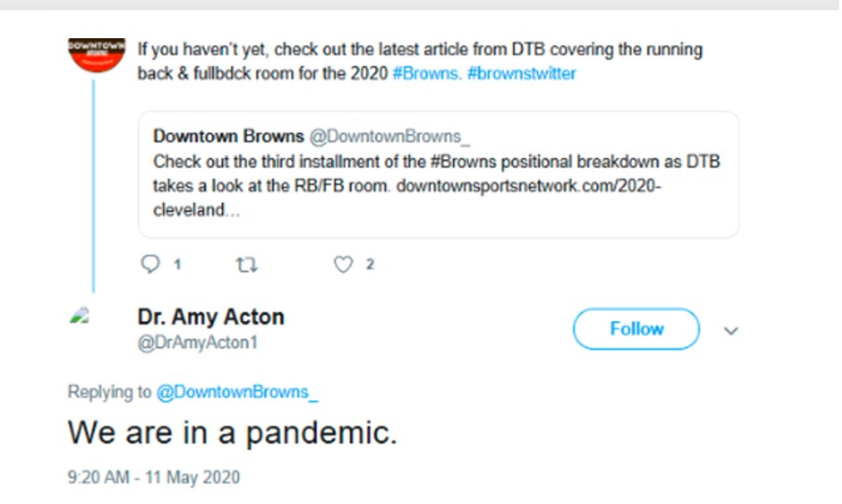842x504 pixels.
Task: Open the Downtown Browns profile avatar
Action: (x=97, y=57)
